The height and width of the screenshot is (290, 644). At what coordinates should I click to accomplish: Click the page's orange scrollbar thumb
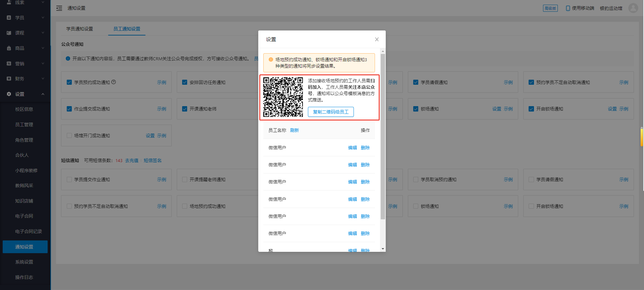pos(642,137)
